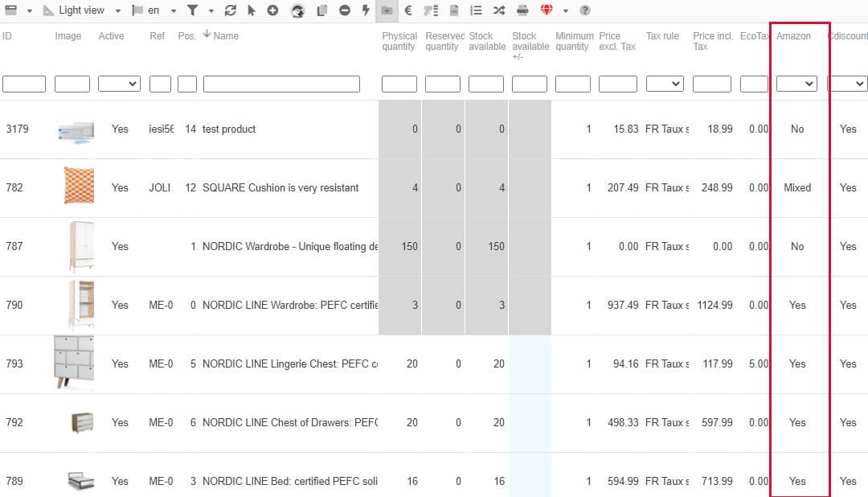Select the 'test product' name cell
Image resolution: width=868 pixels, height=497 pixels.
[228, 129]
